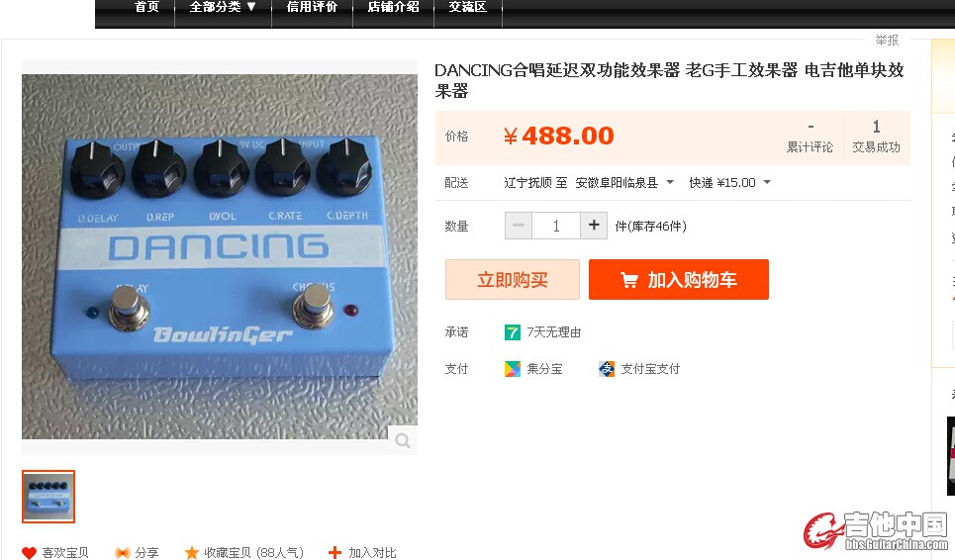Open the 全部分类 category dropdown menu
This screenshot has width=955, height=560.
click(223, 7)
